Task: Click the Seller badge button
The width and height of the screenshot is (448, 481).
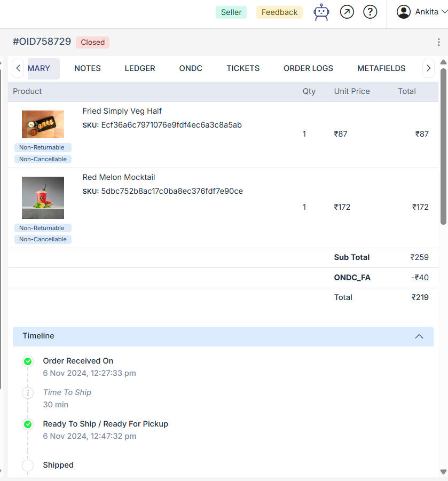Action: point(231,12)
